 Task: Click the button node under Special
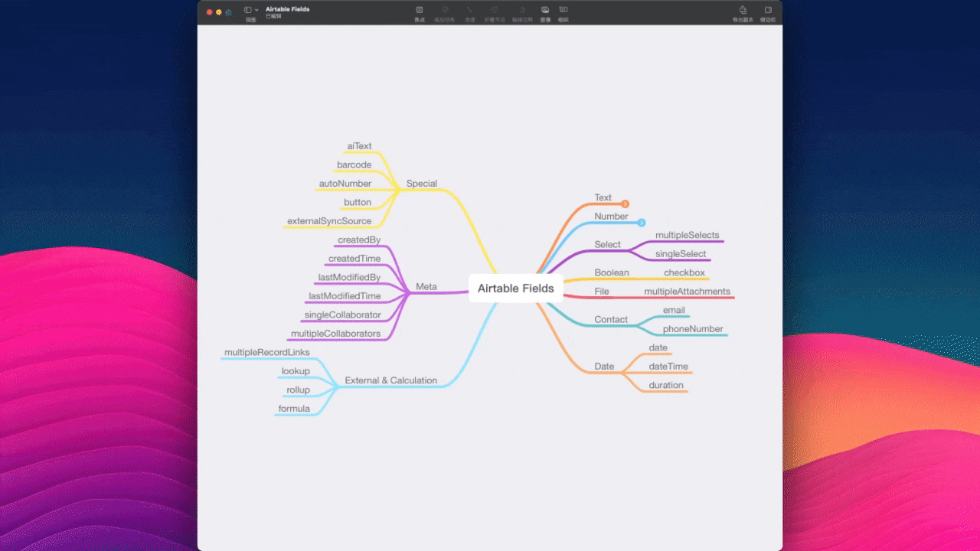point(358,203)
